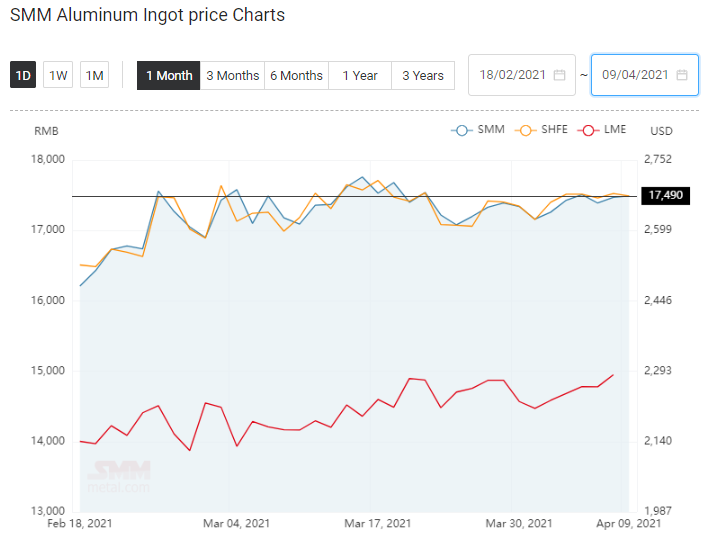Click the Mar 17, 2021 axis date

(x=378, y=524)
